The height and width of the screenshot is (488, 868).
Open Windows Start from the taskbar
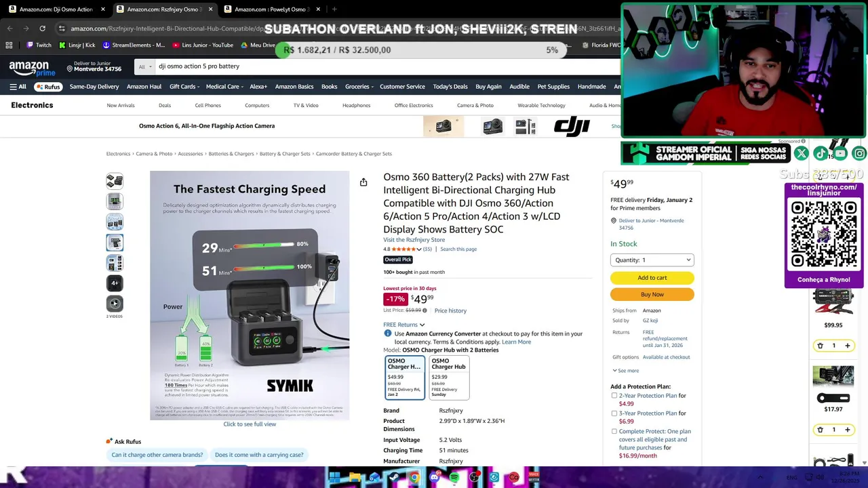[334, 478]
